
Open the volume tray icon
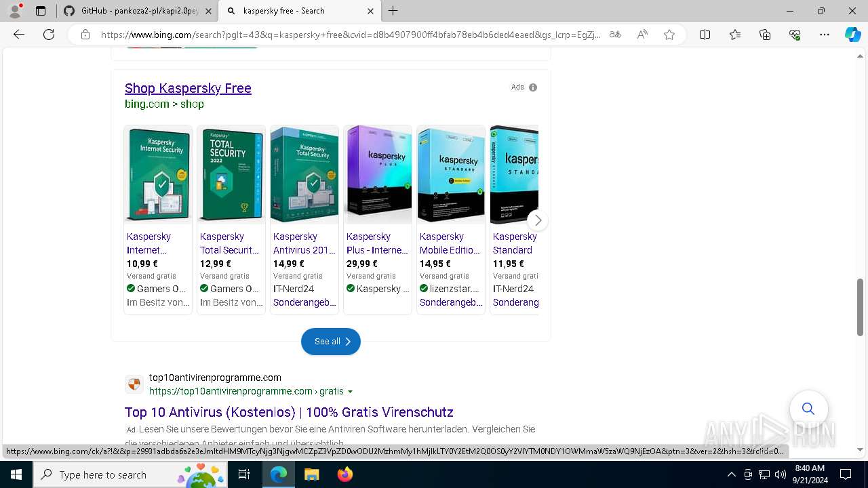[x=780, y=474]
